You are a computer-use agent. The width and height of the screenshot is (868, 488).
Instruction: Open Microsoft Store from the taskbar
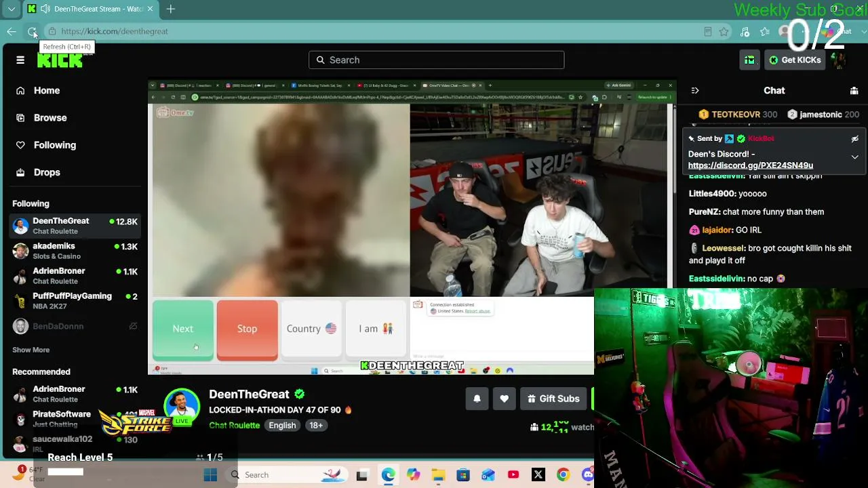pyautogui.click(x=463, y=475)
